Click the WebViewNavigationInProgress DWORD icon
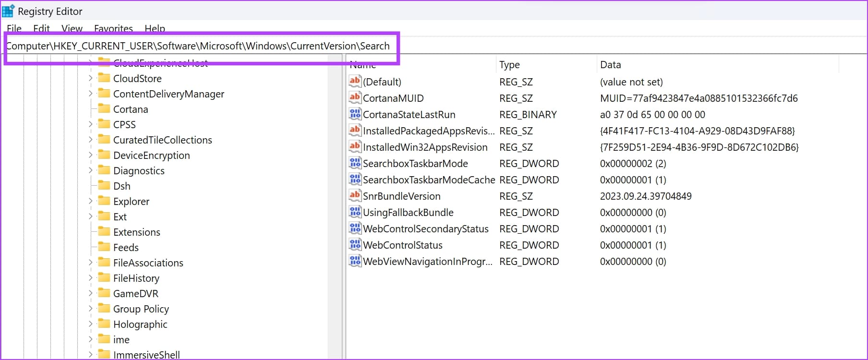This screenshot has height=360, width=868. 355,261
